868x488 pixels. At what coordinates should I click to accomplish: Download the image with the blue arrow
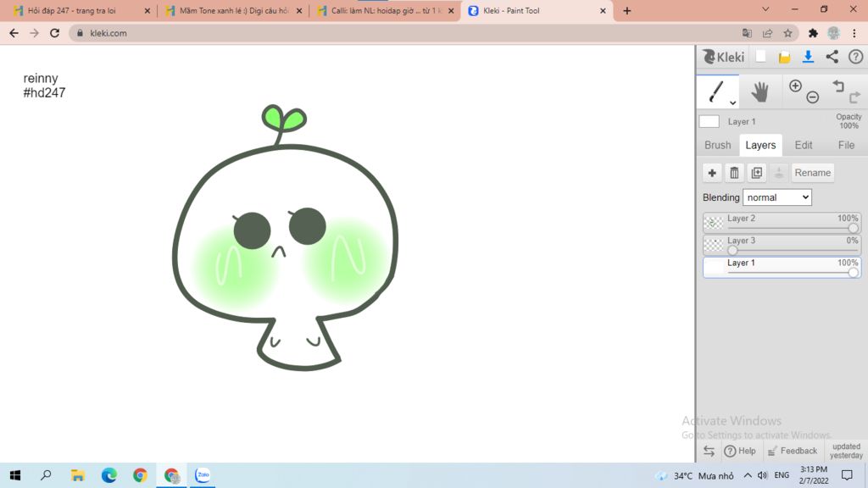(x=808, y=57)
